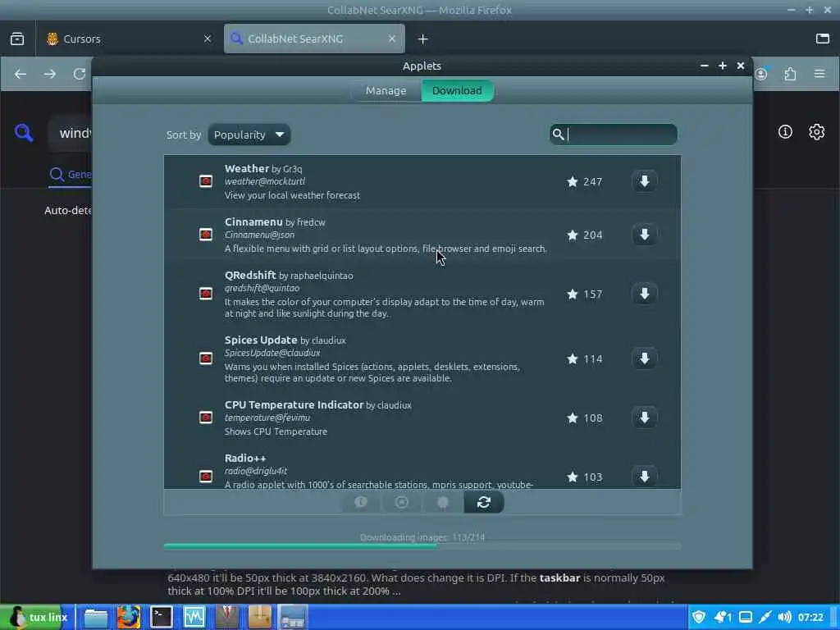Open the Firefox extensions puzzle icon
Screen dimensions: 840x630
pos(790,74)
